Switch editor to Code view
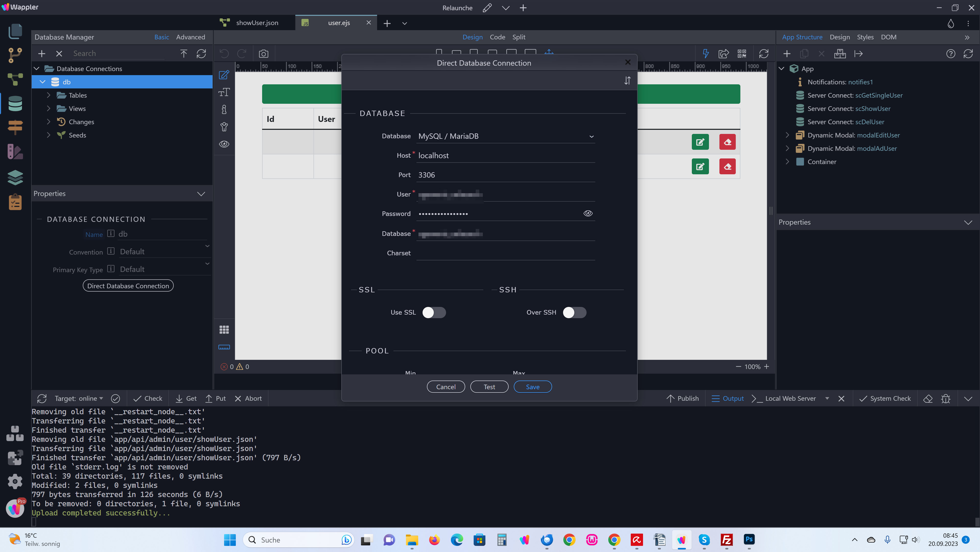Screen dimensions: 980x552 pyautogui.click(x=497, y=37)
